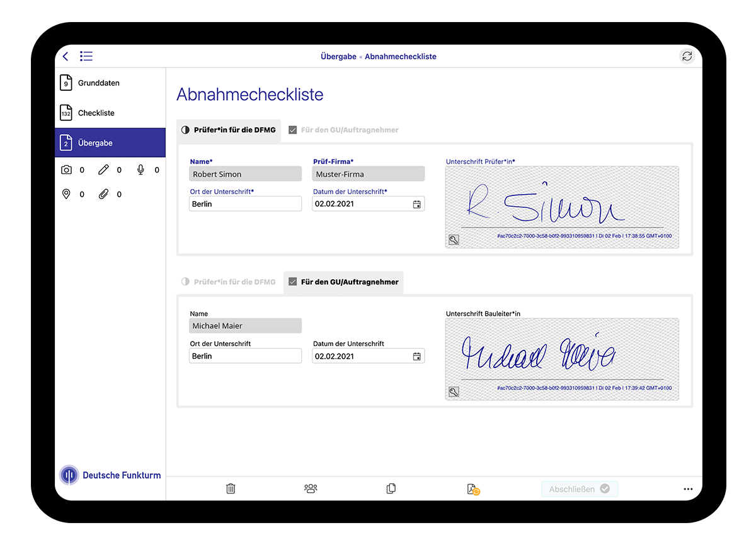Open the location pin counter icon
The image size is (756, 542).
point(66,194)
